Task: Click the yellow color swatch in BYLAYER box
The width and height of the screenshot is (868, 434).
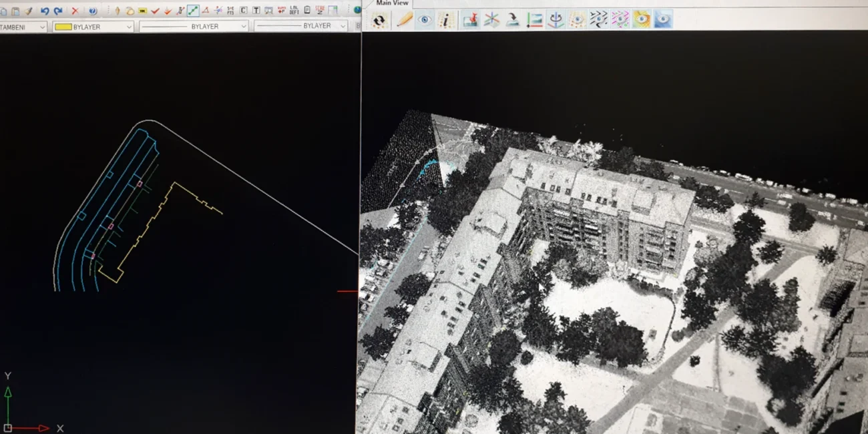Action: pos(63,27)
